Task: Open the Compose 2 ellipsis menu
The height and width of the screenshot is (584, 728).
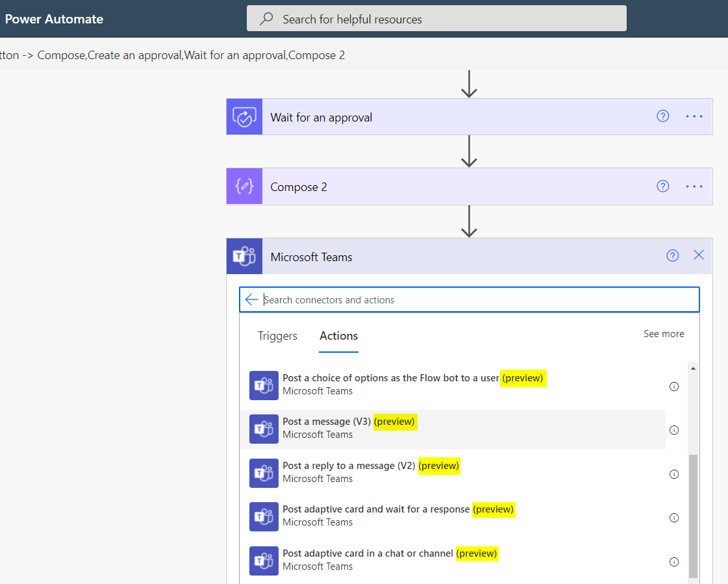Action: (694, 187)
